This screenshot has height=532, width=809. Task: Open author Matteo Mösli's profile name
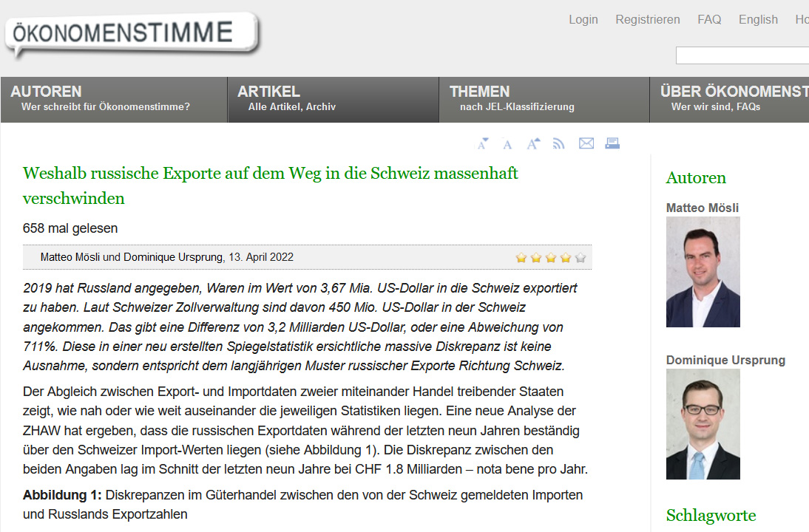tap(703, 208)
